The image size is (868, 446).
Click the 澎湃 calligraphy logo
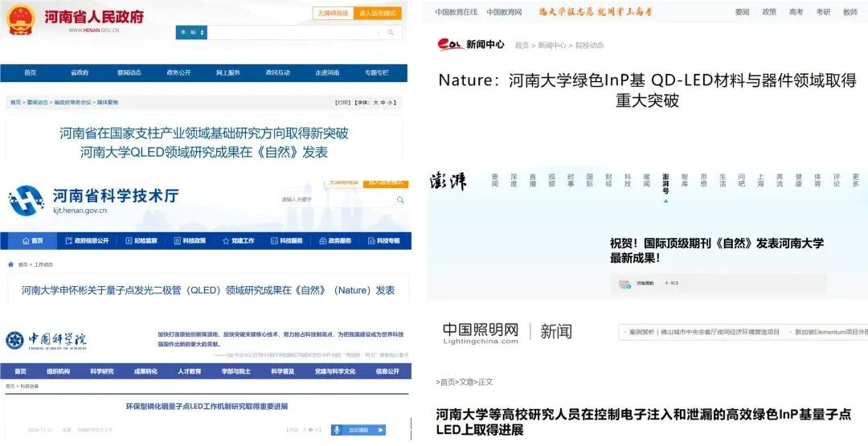pos(448,180)
